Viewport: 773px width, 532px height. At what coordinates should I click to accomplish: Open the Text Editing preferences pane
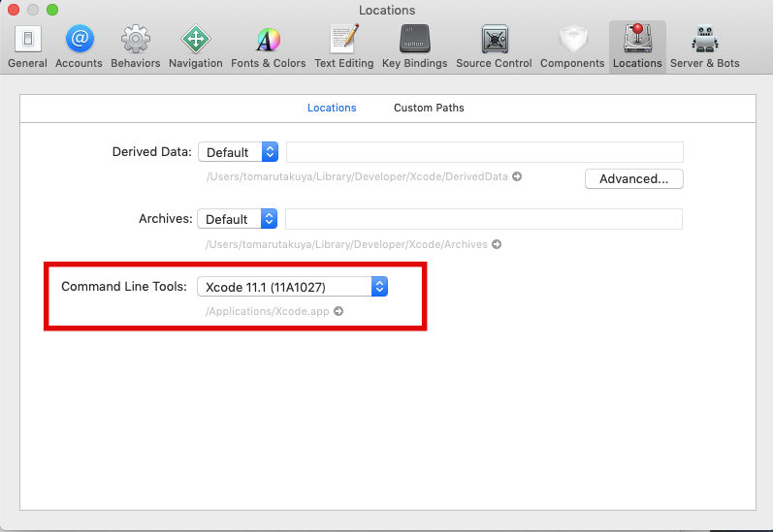pyautogui.click(x=344, y=47)
